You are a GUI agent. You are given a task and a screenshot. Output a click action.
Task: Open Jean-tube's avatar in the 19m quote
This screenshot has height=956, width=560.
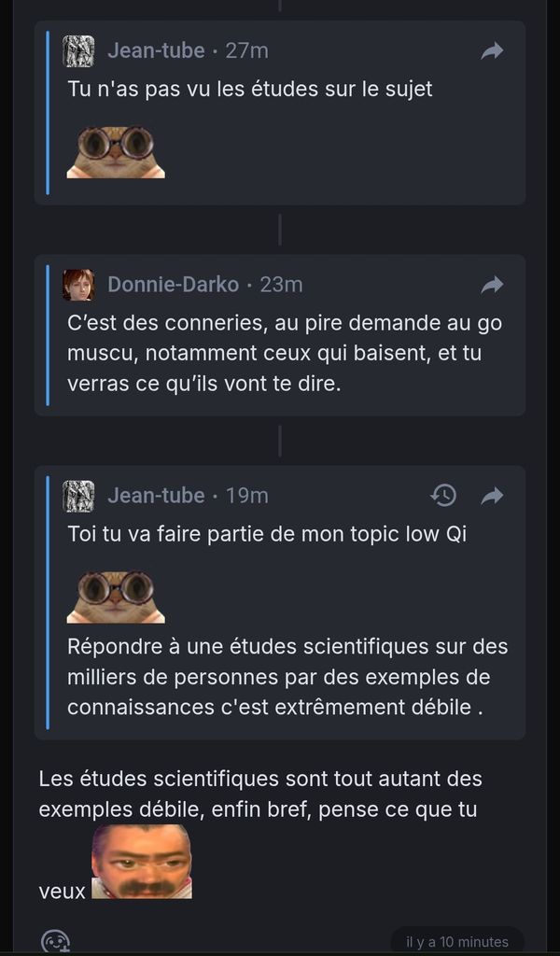[78, 496]
